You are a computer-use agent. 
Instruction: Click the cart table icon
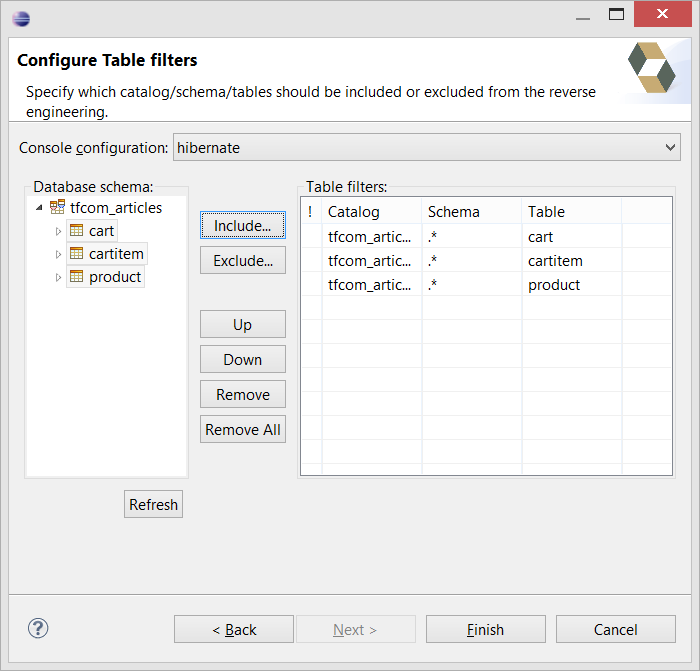(x=76, y=231)
